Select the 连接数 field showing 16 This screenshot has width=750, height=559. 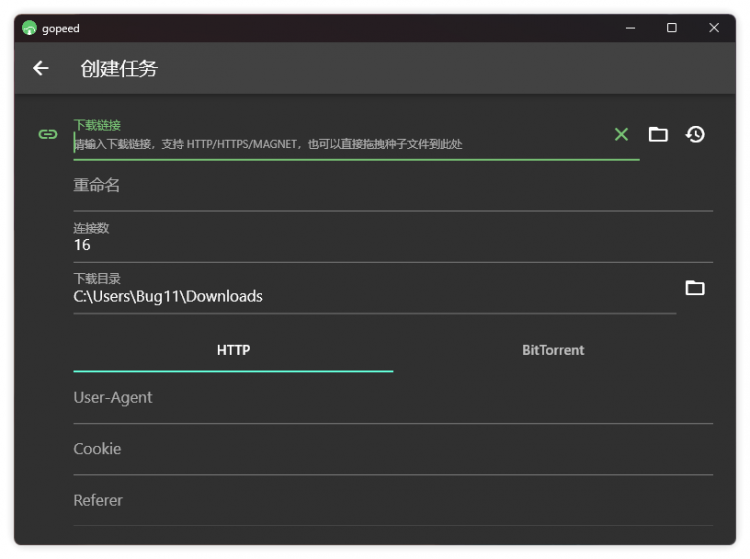(392, 244)
